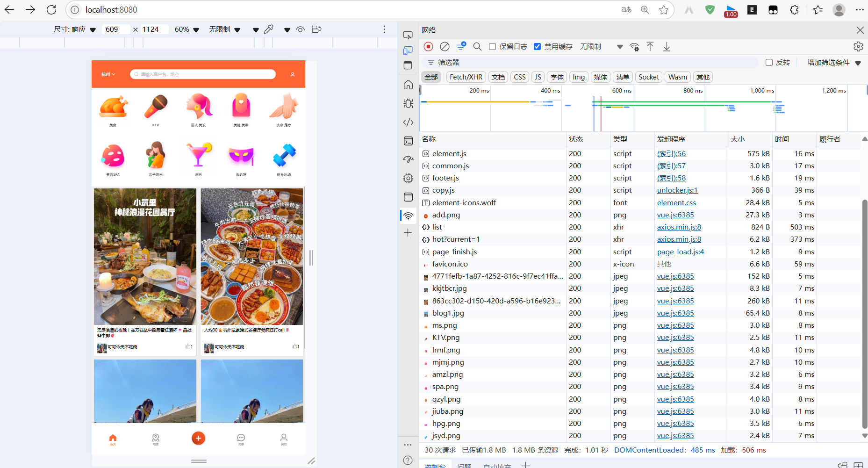Tap the orange plus publish button
This screenshot has height=468, width=868.
point(198,438)
